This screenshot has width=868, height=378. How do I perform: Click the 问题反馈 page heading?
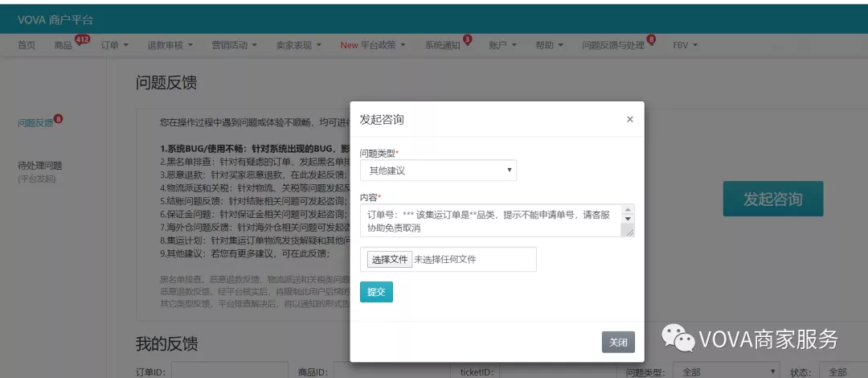[166, 83]
